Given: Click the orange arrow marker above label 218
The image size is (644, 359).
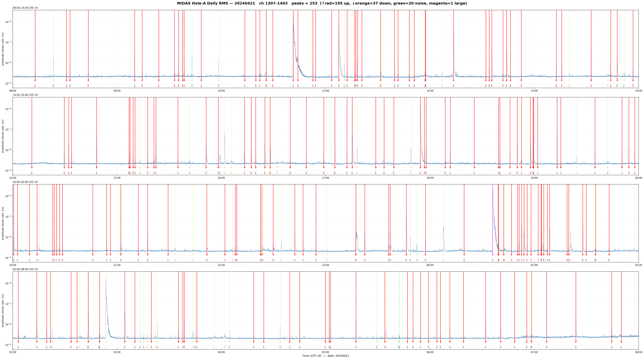Looking at the screenshot, I should point(214,342).
